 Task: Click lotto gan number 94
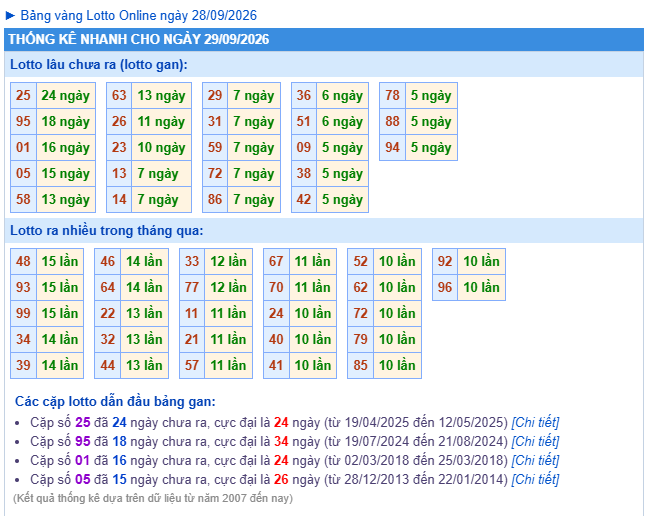(x=392, y=147)
